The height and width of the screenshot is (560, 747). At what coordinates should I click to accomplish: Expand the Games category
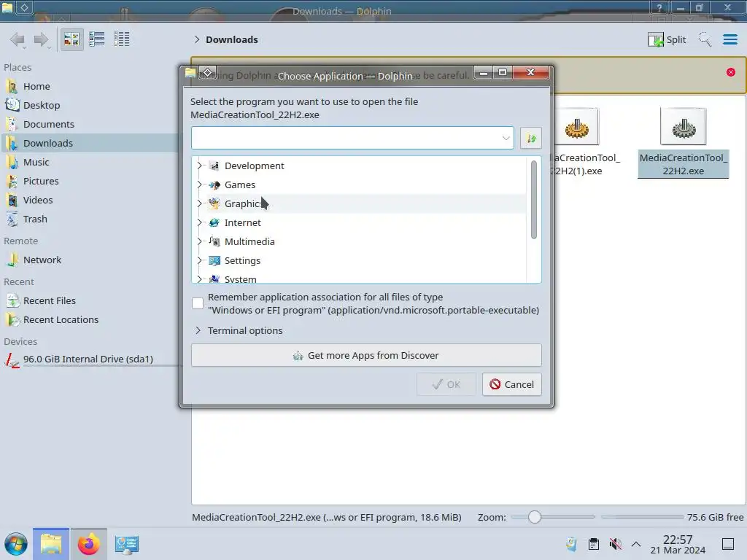tap(200, 184)
